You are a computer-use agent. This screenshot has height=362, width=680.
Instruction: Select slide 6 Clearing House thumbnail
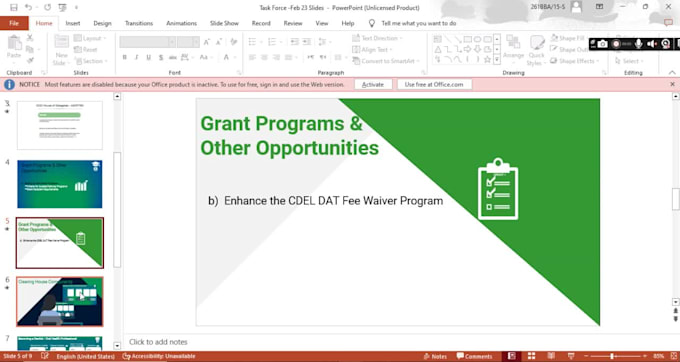60,301
